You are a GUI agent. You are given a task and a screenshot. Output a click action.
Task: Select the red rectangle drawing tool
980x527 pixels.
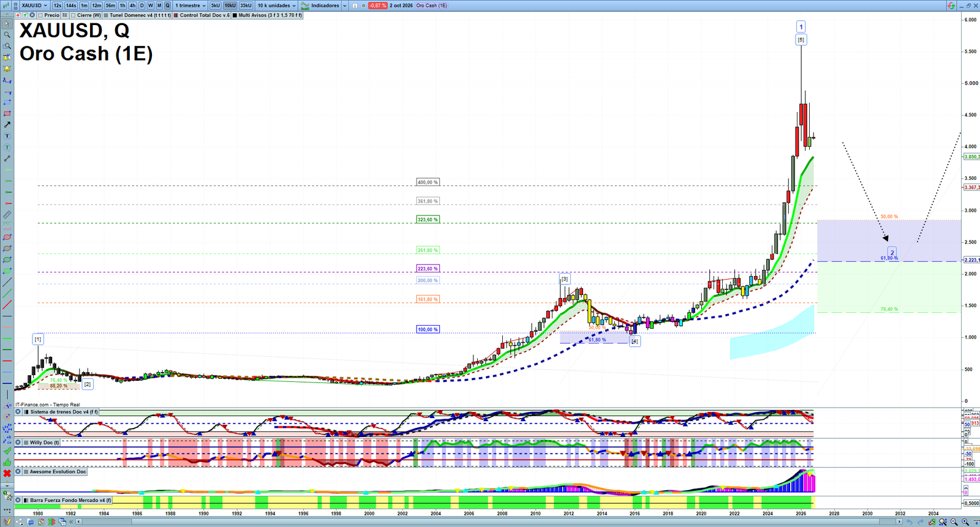tap(7, 114)
